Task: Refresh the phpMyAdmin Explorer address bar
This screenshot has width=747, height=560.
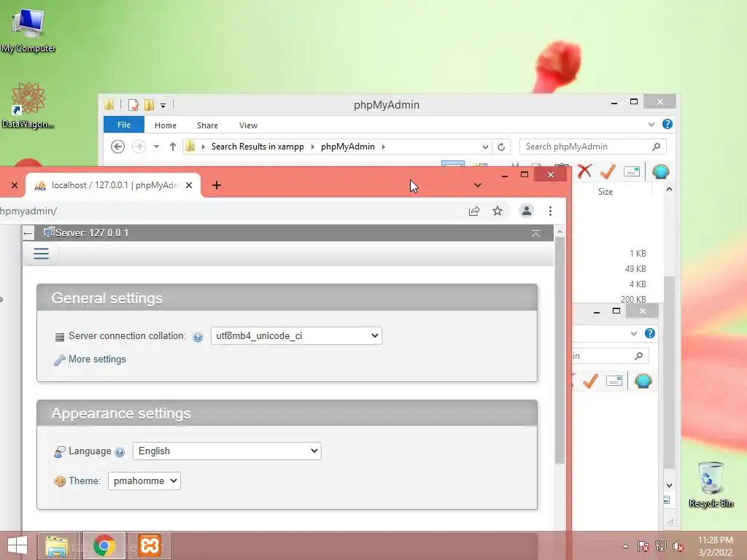Action: [x=501, y=147]
